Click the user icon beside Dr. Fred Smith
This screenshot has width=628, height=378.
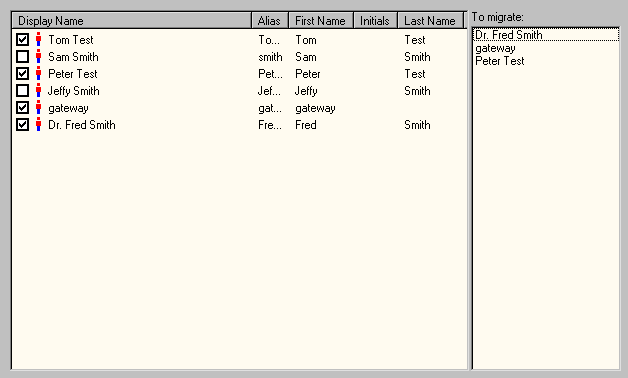point(38,125)
